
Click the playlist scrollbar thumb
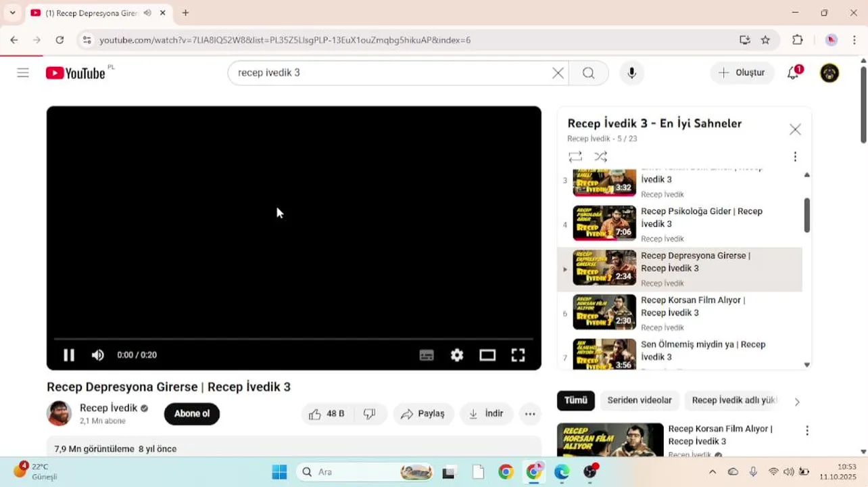(x=806, y=215)
